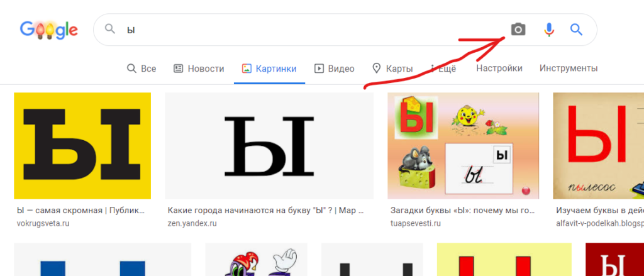Expand Инструменты search tools
The height and width of the screenshot is (276, 644).
(569, 69)
